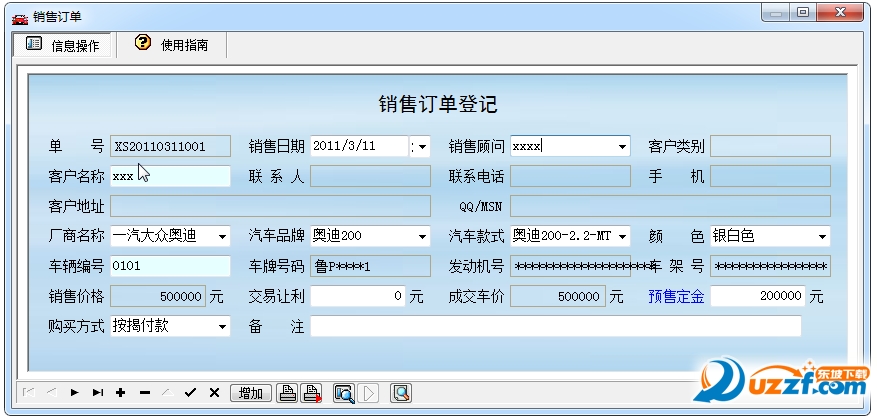Close the 销售订单 window
Image resolution: width=877 pixels, height=419 pixels.
click(840, 13)
